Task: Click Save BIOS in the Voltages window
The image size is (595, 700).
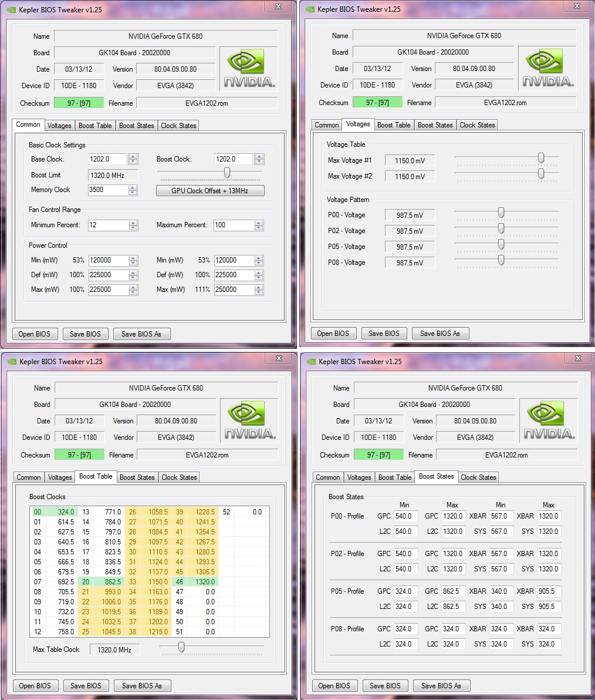Action: pyautogui.click(x=384, y=333)
